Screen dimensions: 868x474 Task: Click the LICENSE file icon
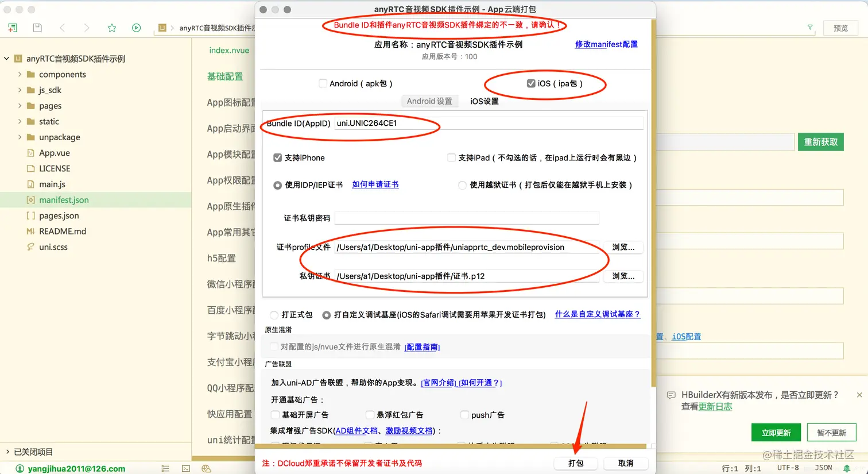pyautogui.click(x=31, y=169)
